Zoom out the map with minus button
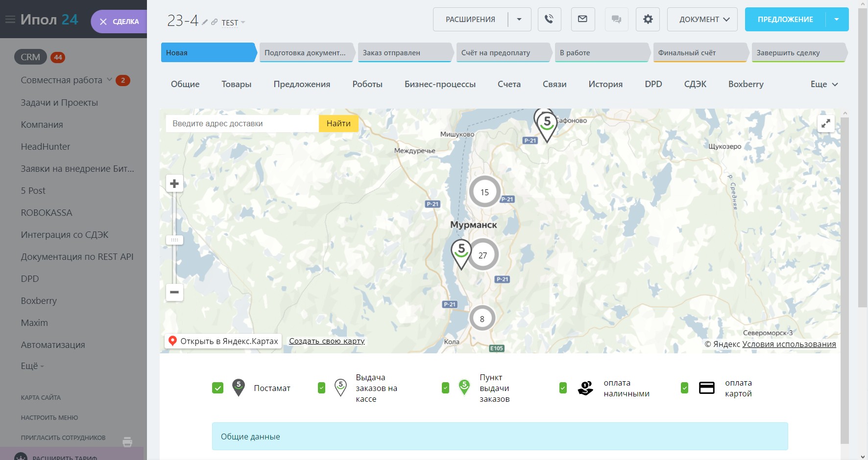This screenshot has height=460, width=868. pos(174,292)
